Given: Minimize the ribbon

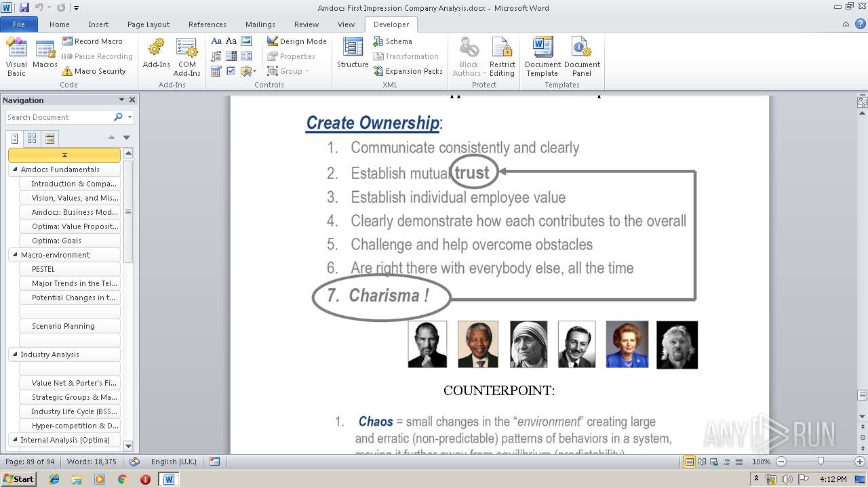Looking at the screenshot, I should tap(846, 24).
